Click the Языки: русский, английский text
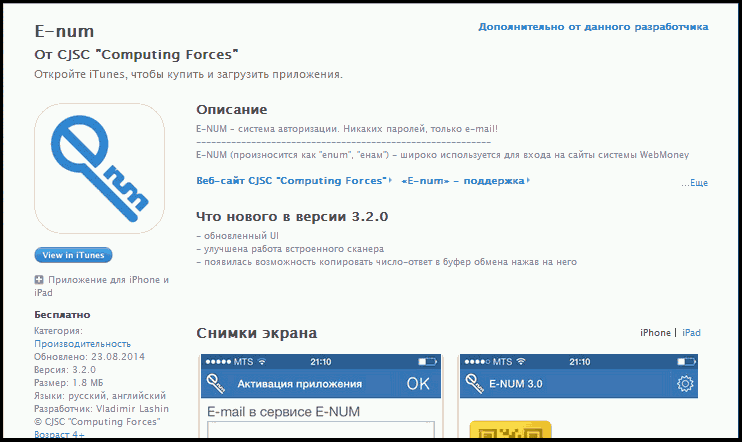This screenshot has height=442, width=742. tap(100, 396)
